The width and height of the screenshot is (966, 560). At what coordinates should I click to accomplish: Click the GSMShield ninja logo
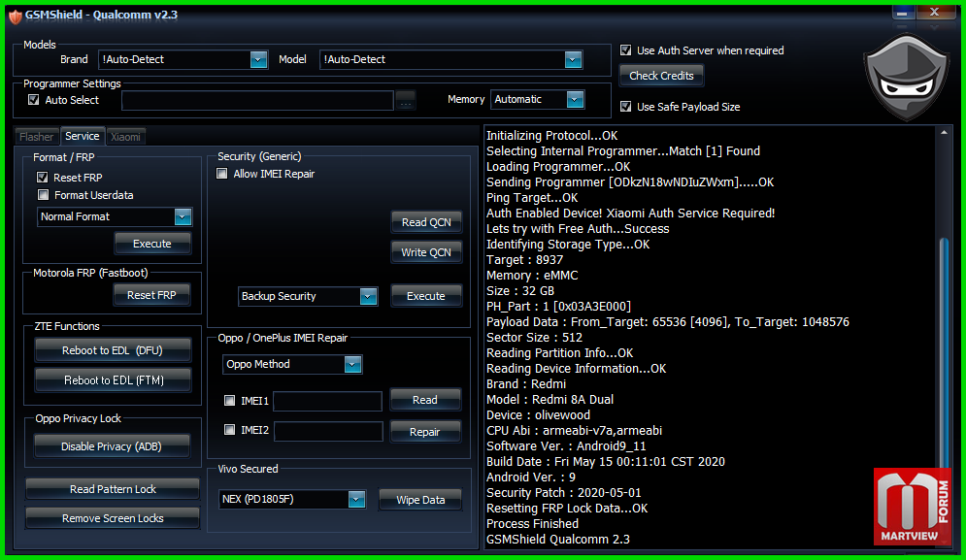tap(906, 78)
